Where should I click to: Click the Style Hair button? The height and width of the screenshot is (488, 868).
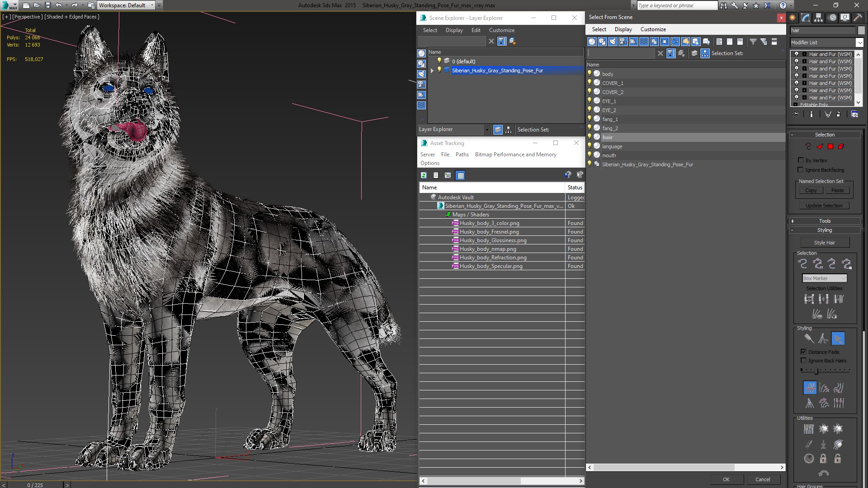tap(825, 243)
